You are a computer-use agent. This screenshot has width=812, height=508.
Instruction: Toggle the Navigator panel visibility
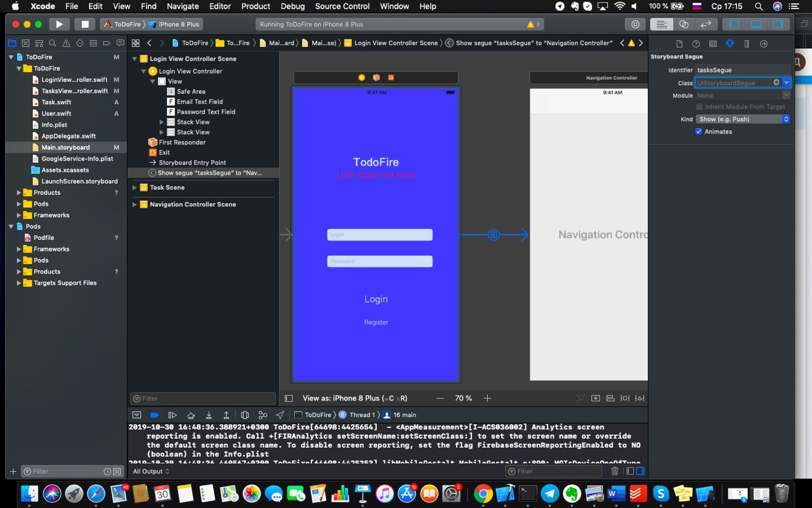tap(734, 24)
